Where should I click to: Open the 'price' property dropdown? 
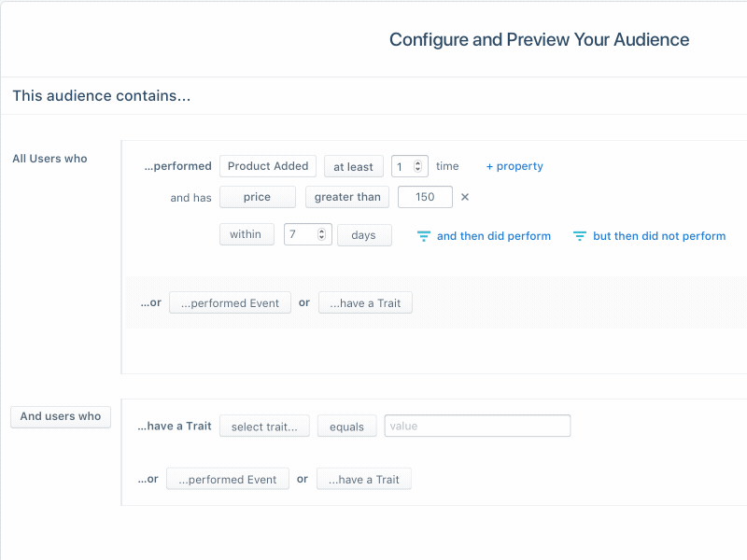pyautogui.click(x=258, y=197)
